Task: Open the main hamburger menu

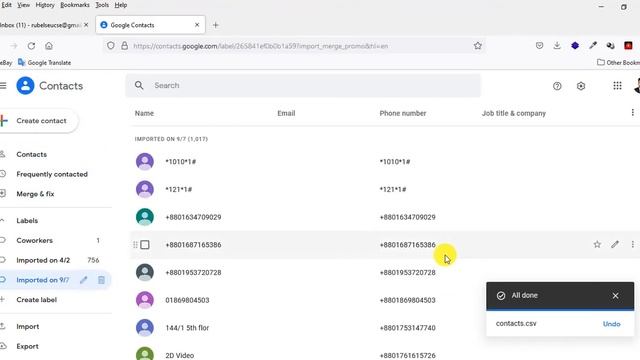Action: coord(3,86)
